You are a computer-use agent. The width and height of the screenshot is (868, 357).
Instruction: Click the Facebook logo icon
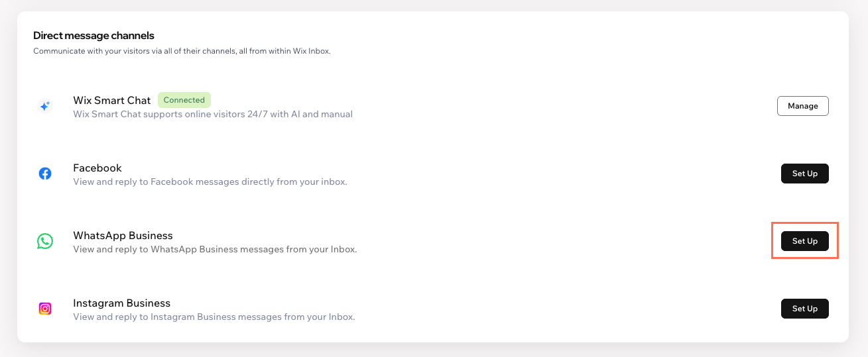coord(45,174)
